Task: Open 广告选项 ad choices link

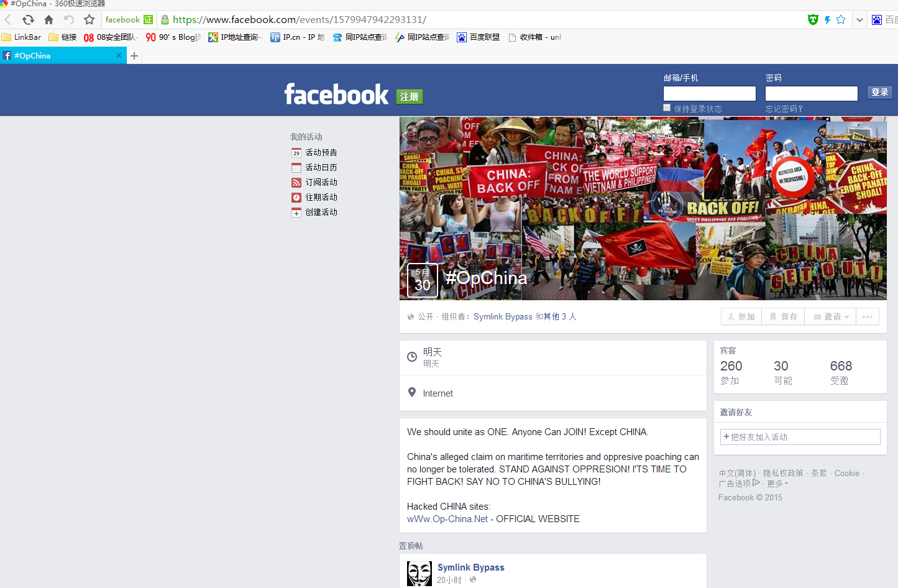Action: [x=739, y=483]
